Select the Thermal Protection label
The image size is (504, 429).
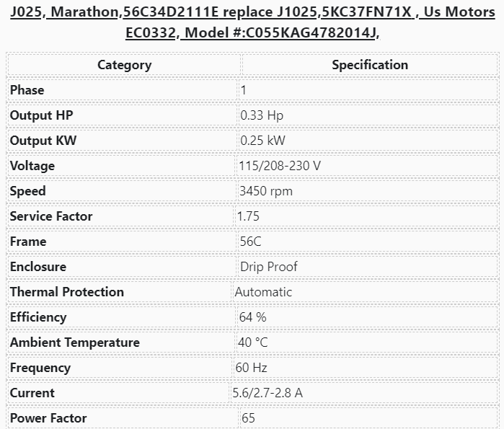67,292
